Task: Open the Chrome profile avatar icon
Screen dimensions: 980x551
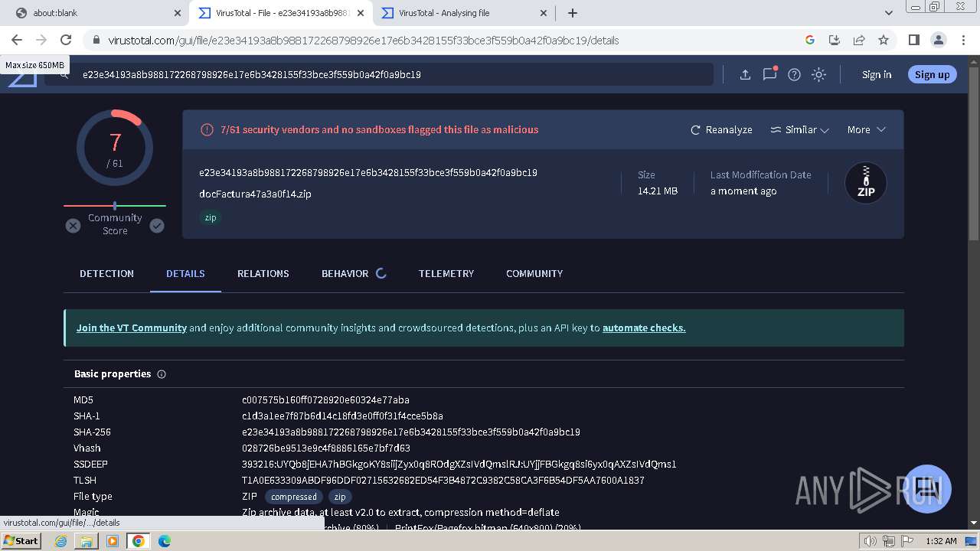Action: coord(938,40)
